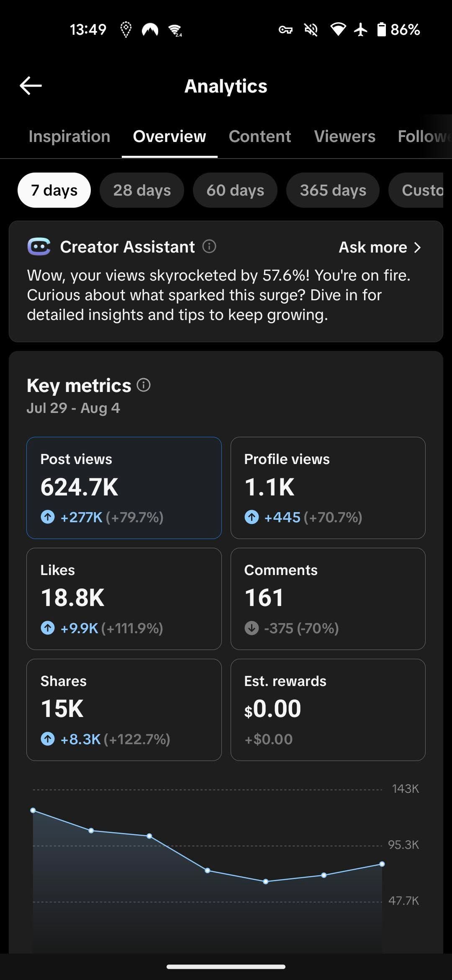Switch to the Viewers tab
Viewport: 452px width, 980px height.
click(345, 136)
